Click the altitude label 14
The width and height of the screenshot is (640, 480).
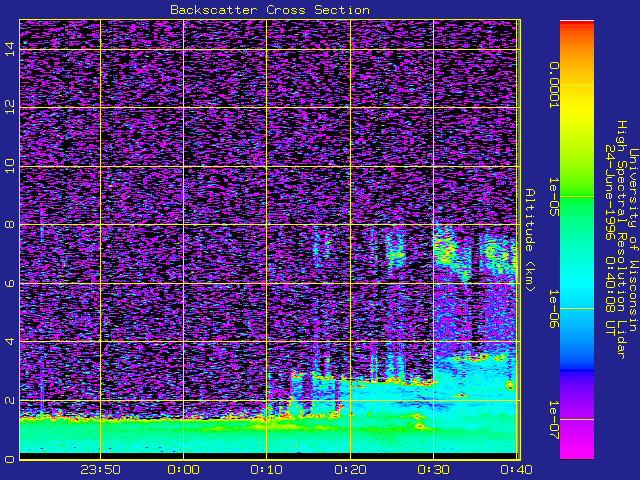[x=10, y=49]
